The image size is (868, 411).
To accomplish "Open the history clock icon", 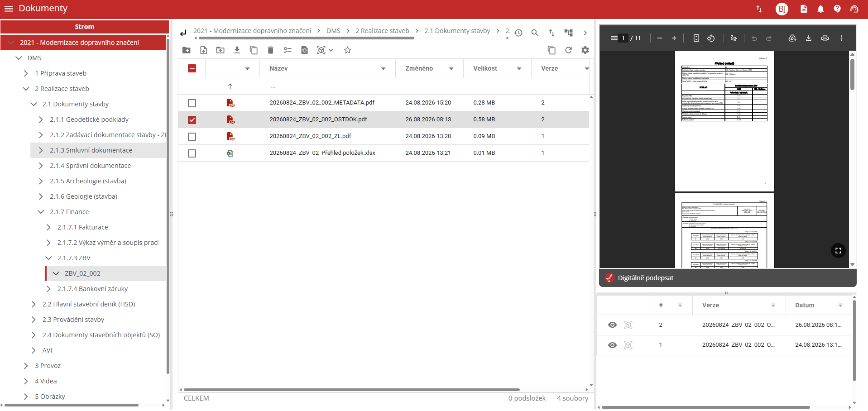I will [518, 33].
